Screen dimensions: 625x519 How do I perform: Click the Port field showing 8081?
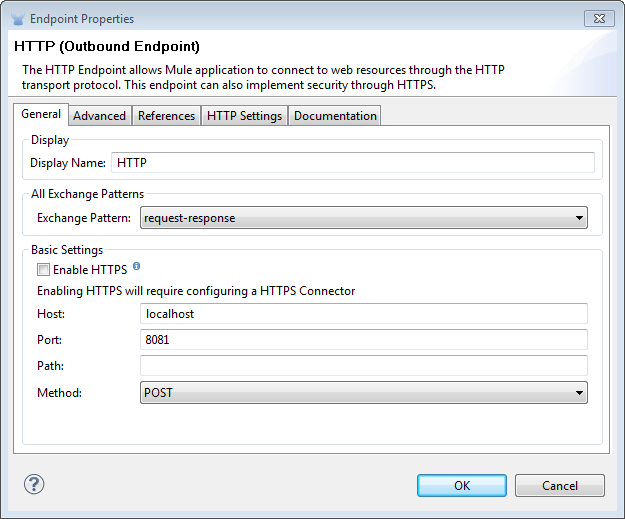pyautogui.click(x=364, y=340)
